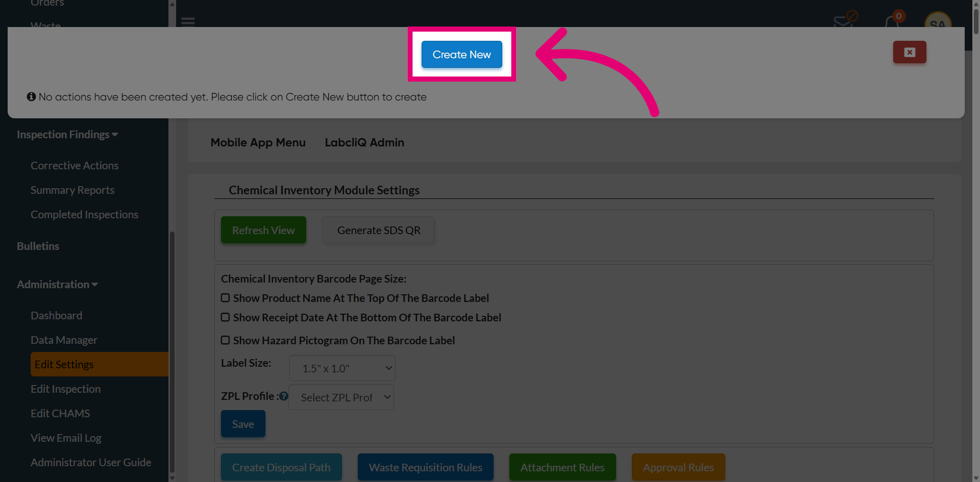Open View Email Log
The height and width of the screenshot is (482, 980).
pos(66,438)
